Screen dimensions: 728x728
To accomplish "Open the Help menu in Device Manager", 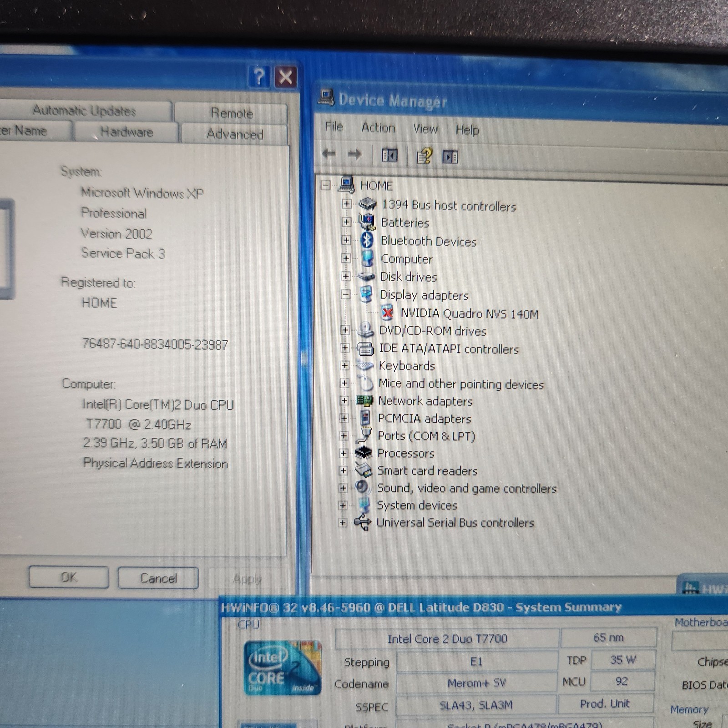I will 467,130.
